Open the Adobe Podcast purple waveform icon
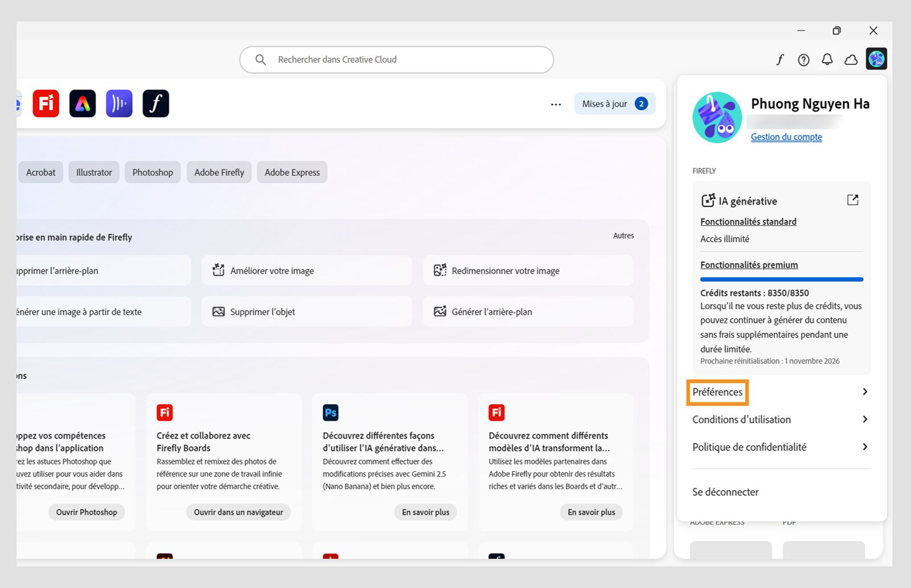The height and width of the screenshot is (588, 911). (119, 104)
